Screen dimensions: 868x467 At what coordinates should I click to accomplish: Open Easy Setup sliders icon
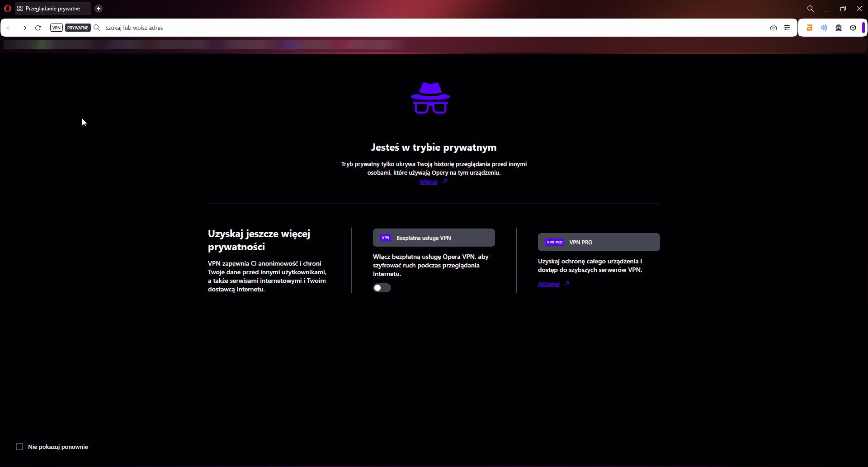787,28
